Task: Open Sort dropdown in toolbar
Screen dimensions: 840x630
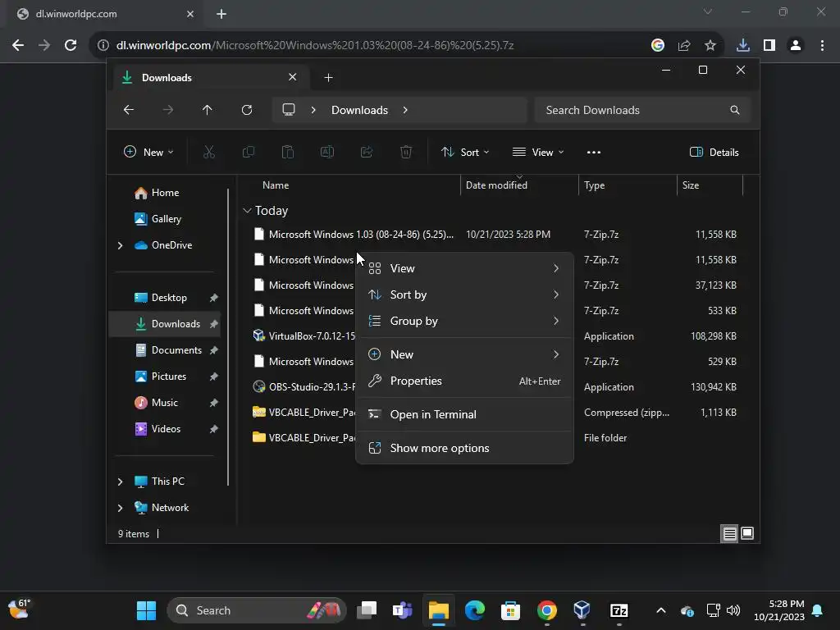Action: pyautogui.click(x=465, y=152)
